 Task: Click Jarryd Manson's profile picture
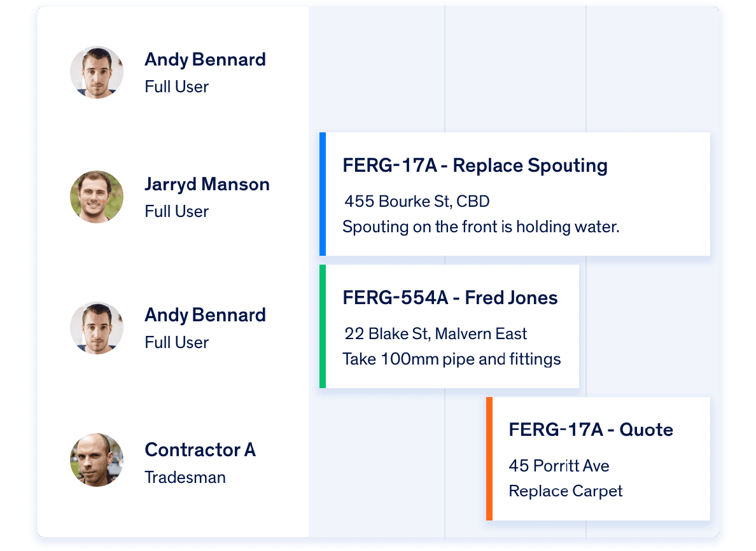point(97,197)
